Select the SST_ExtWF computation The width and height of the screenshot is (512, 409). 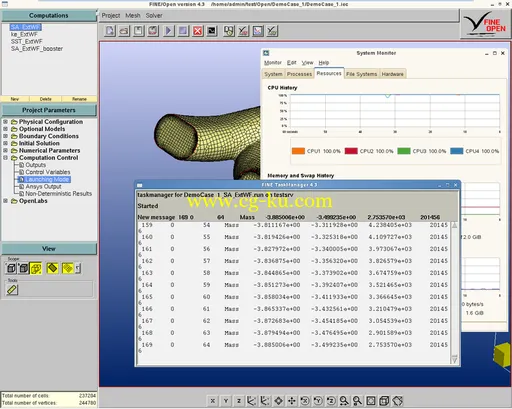(x=26, y=41)
